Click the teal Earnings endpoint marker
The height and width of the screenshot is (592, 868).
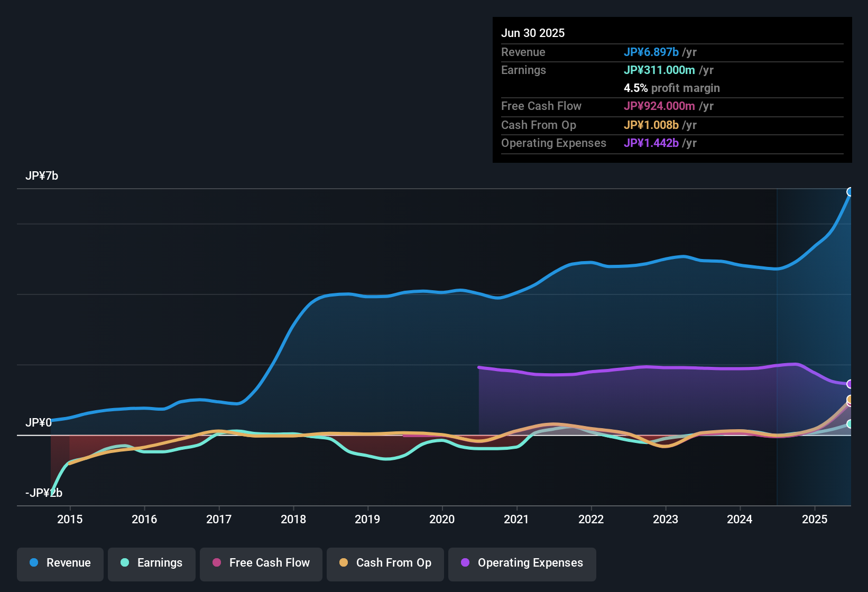850,424
